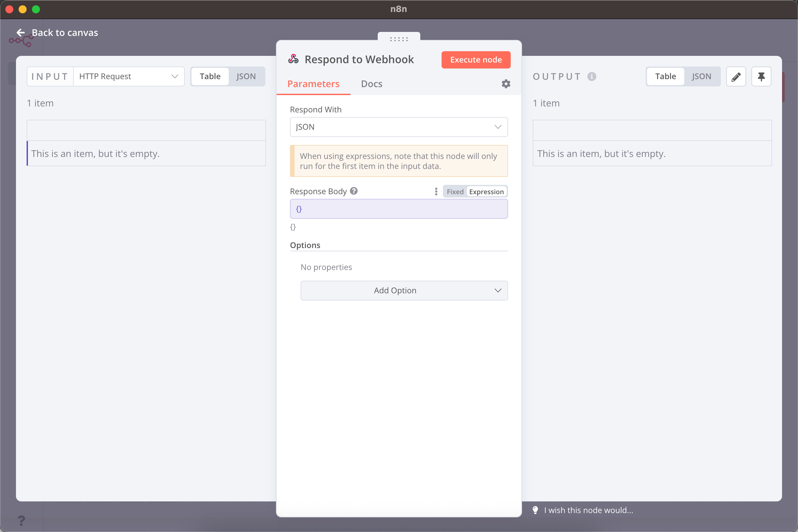Open the node settings gear icon
The image size is (798, 532).
505,83
